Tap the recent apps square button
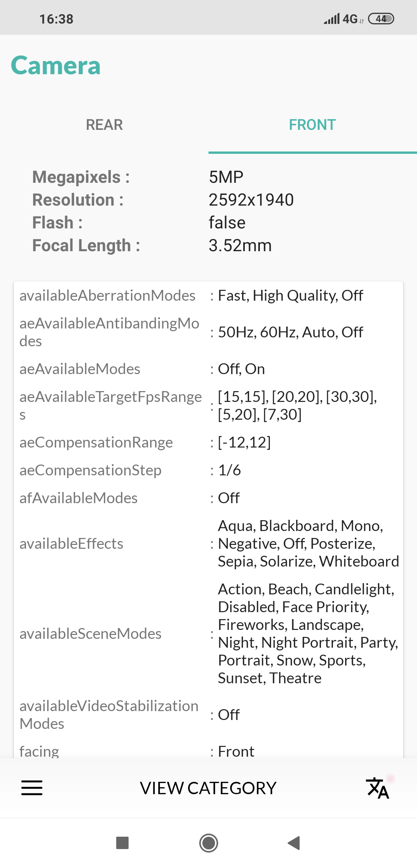The image size is (417, 868). pyautogui.click(x=122, y=843)
